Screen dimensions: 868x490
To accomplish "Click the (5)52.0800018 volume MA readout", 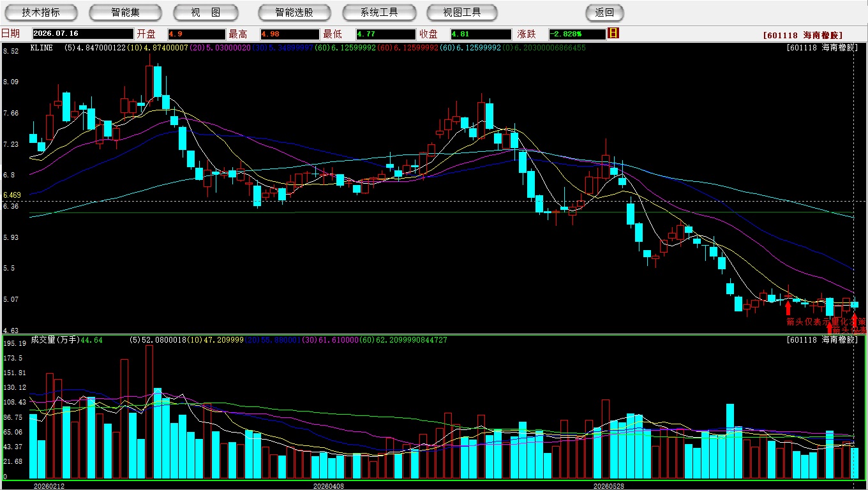I will click(159, 340).
